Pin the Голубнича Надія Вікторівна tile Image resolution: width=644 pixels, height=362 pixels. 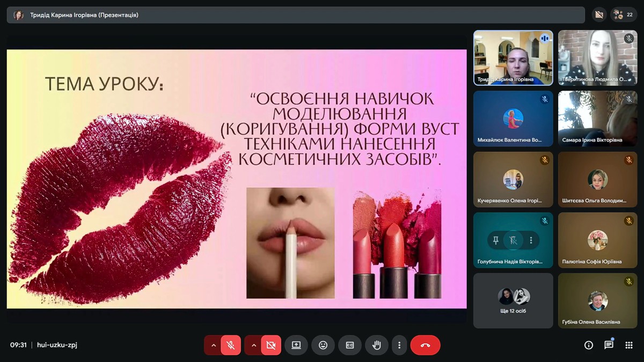(x=495, y=240)
